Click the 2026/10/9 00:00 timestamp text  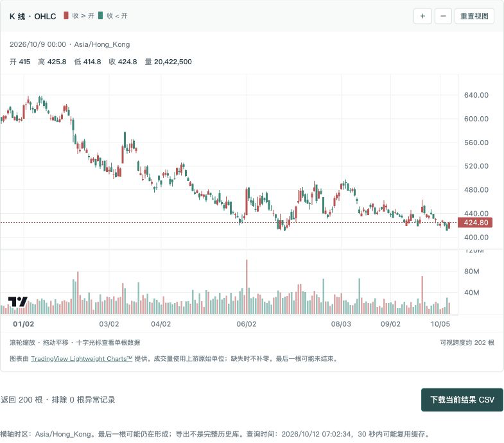tap(38, 44)
